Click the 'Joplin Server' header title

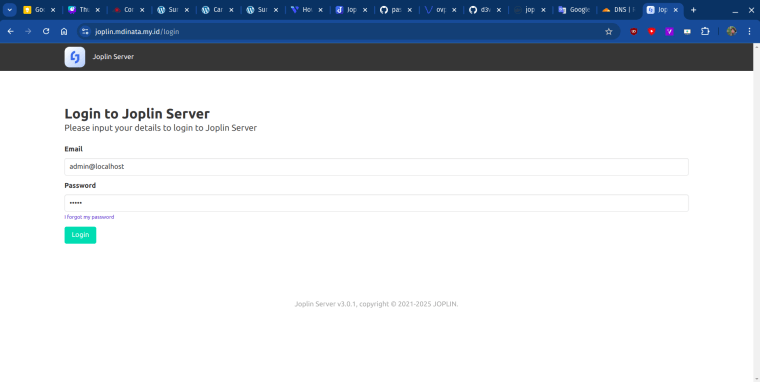click(x=113, y=57)
